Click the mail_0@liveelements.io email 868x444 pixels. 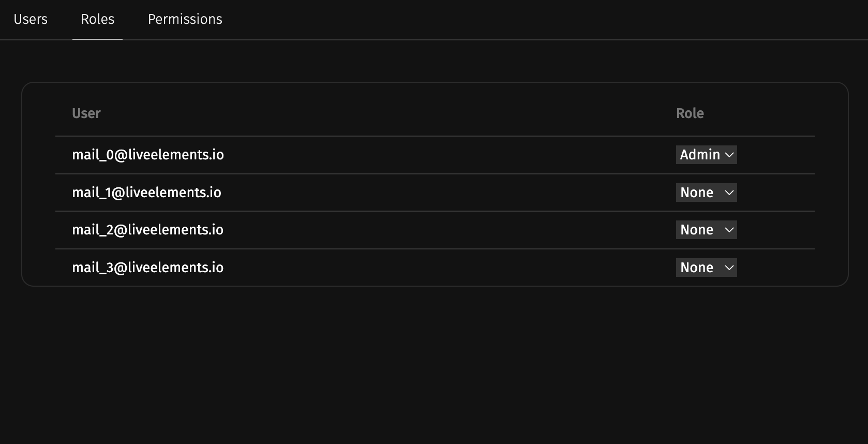148,155
